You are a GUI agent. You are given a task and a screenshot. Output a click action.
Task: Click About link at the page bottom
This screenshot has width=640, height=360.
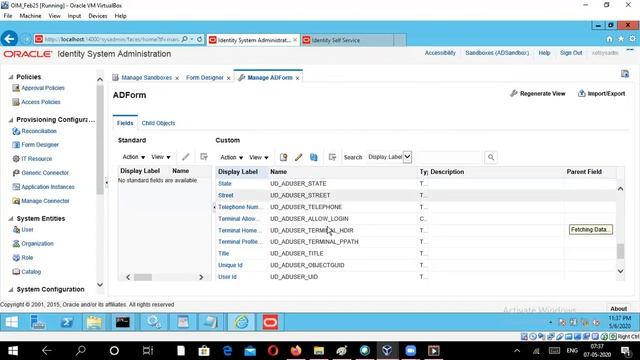618,309
